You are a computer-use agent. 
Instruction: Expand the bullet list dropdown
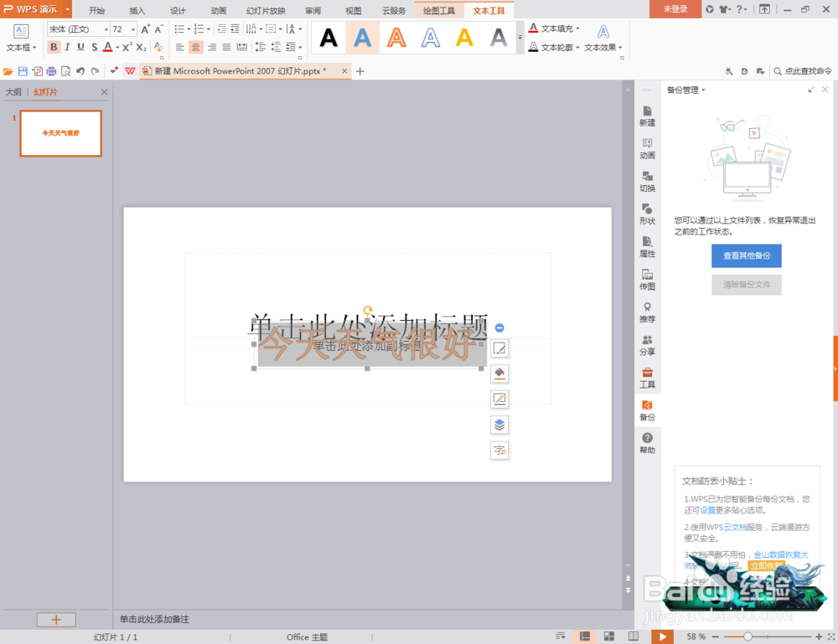[x=189, y=28]
